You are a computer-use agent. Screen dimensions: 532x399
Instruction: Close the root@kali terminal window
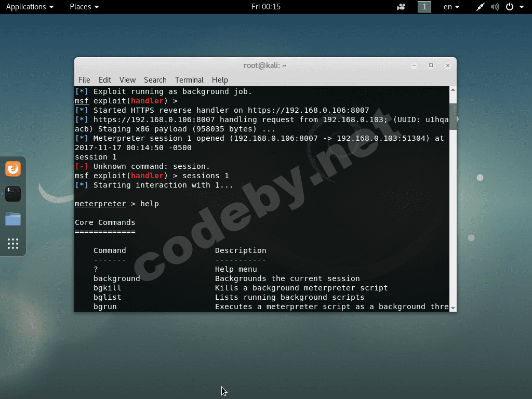(447, 65)
